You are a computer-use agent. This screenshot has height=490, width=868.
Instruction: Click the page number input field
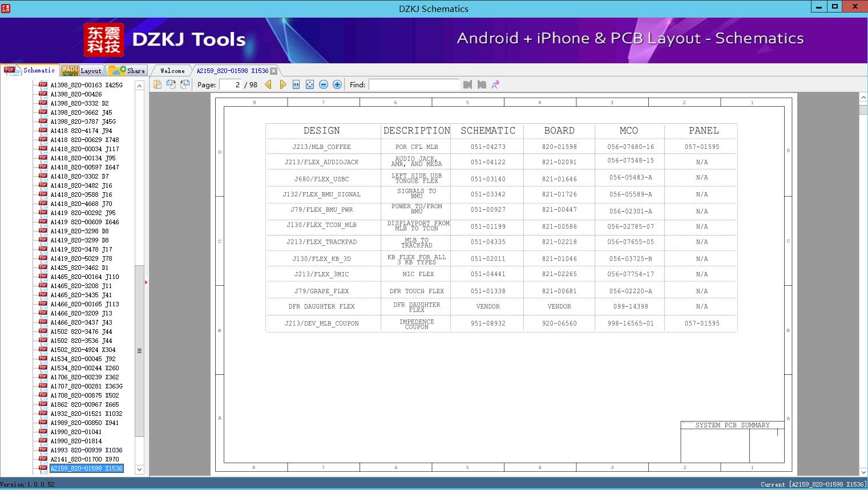(x=230, y=84)
